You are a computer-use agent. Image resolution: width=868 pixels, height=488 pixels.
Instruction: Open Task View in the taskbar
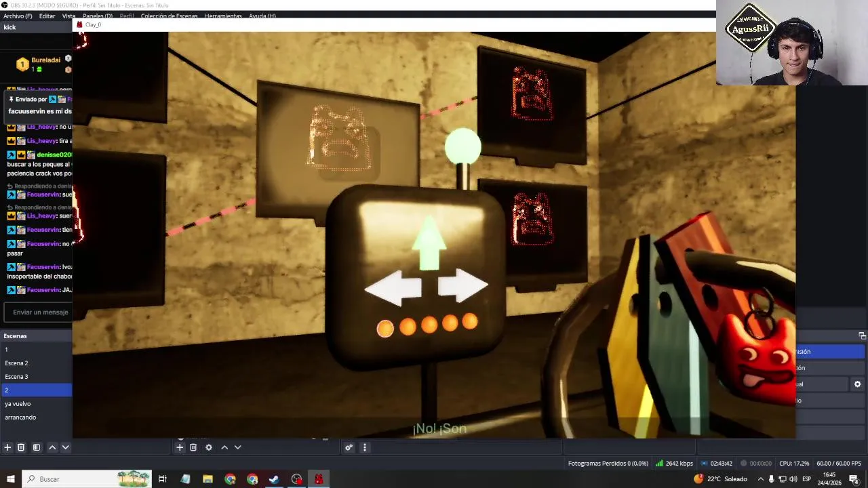[x=163, y=479]
